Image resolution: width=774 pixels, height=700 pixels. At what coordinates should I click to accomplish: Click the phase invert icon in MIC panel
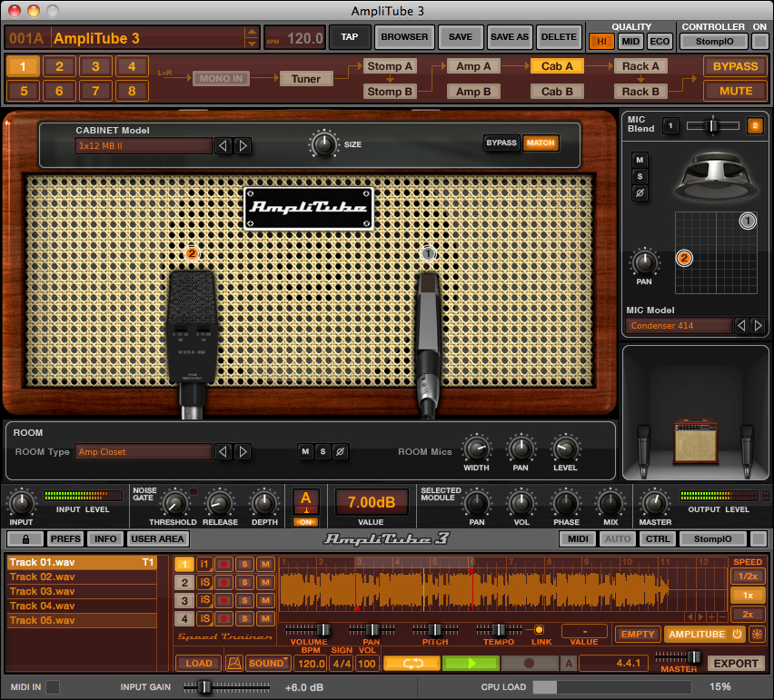point(640,192)
